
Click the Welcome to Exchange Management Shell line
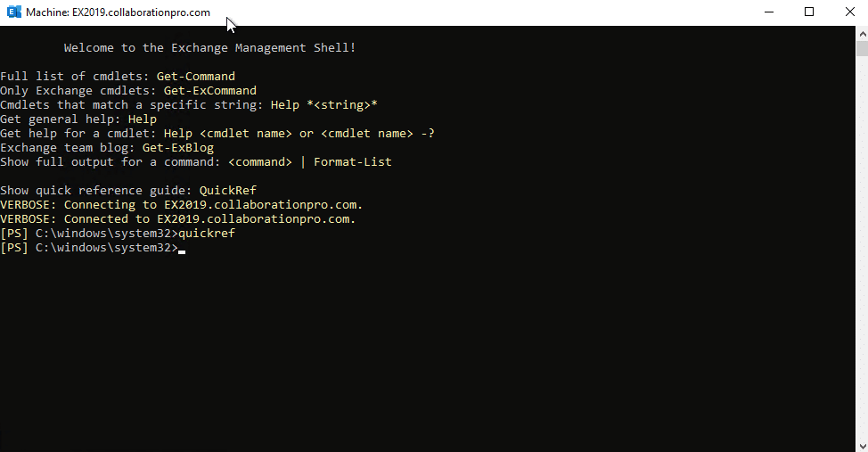coord(209,48)
